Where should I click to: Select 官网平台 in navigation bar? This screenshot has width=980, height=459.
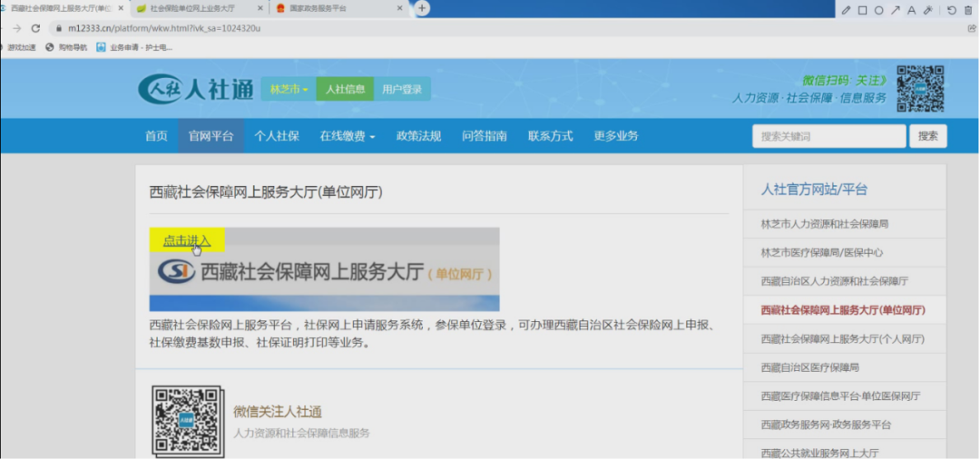[211, 136]
